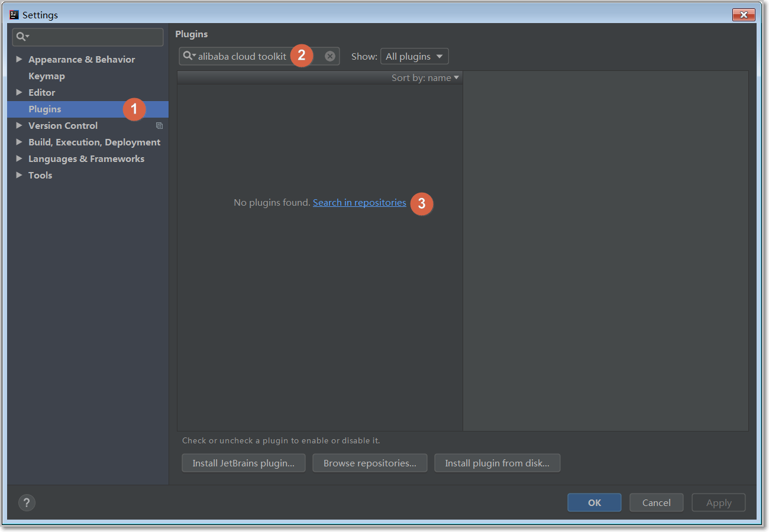Viewport: 769px width, 532px height.
Task: Expand the Editor settings node
Action: coord(19,92)
